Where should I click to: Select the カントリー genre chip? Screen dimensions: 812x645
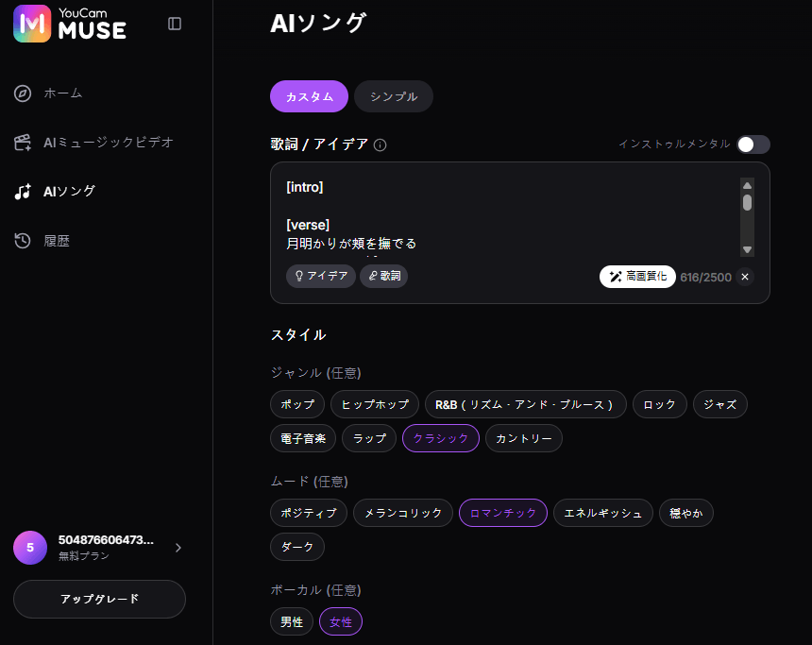click(524, 438)
